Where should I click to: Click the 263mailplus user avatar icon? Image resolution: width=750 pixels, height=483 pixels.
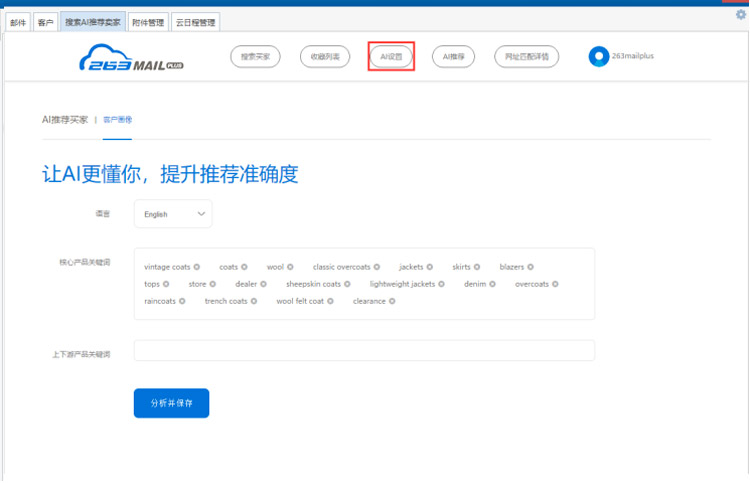598,57
